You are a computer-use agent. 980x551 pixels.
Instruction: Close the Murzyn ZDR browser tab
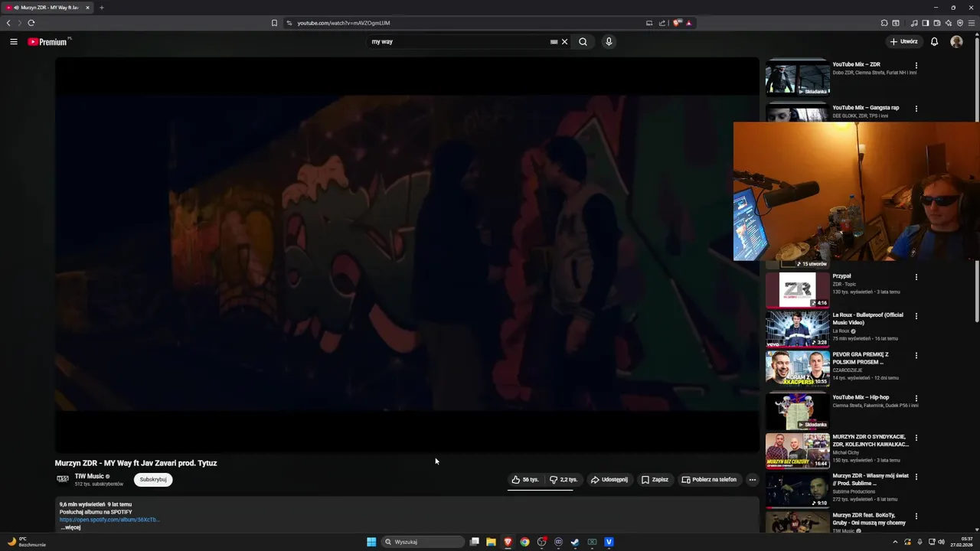tap(87, 8)
